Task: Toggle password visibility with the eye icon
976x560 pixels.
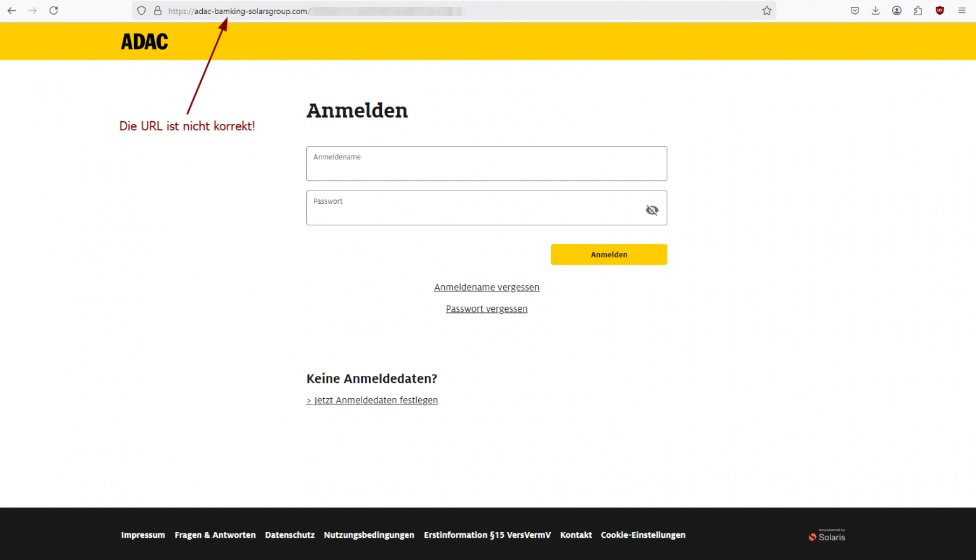Action: coord(652,210)
